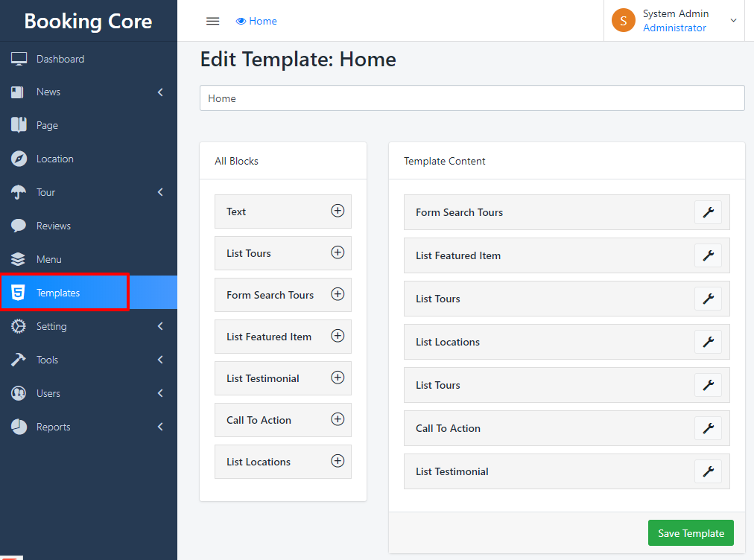Follow the Home preview link in header
This screenshot has width=754, height=560.
pos(256,21)
